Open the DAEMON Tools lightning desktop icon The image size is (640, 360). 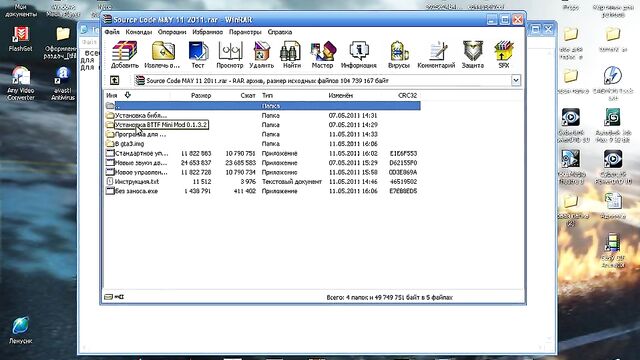(613, 83)
